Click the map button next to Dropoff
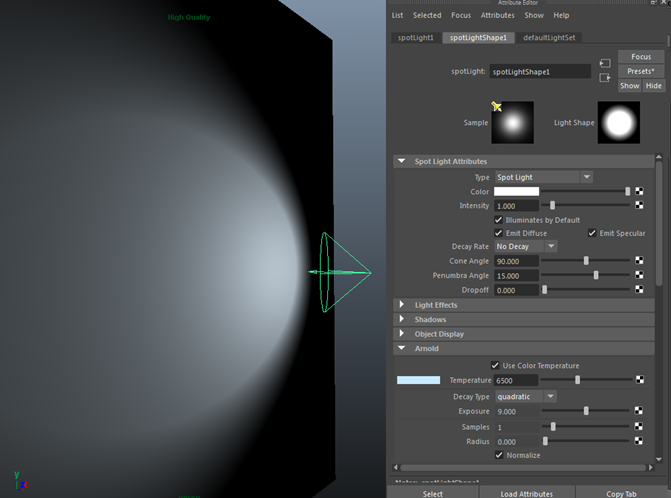Screen dimensions: 671x498 [x=639, y=290]
